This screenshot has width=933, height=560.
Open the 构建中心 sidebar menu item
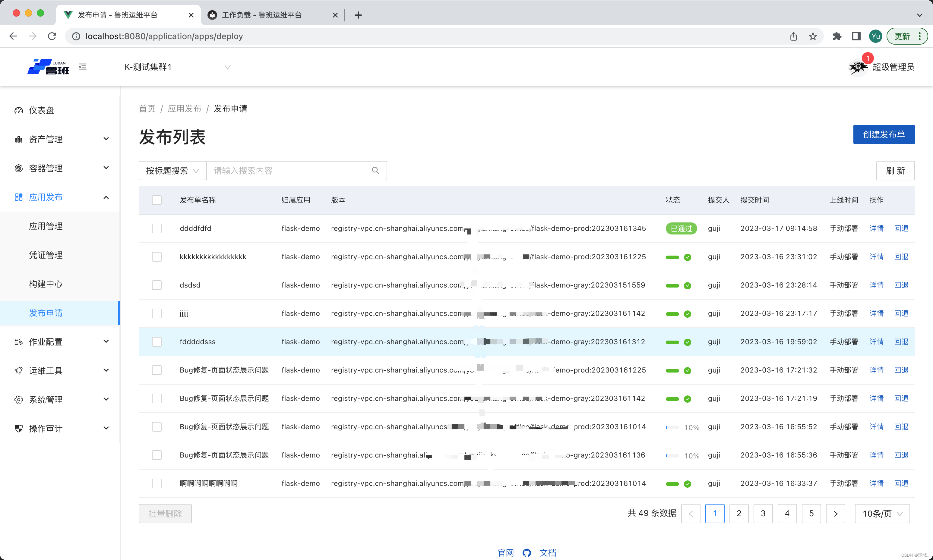(46, 284)
